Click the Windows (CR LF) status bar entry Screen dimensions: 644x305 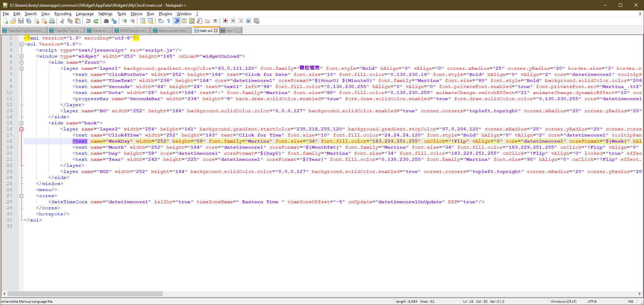(x=564, y=302)
